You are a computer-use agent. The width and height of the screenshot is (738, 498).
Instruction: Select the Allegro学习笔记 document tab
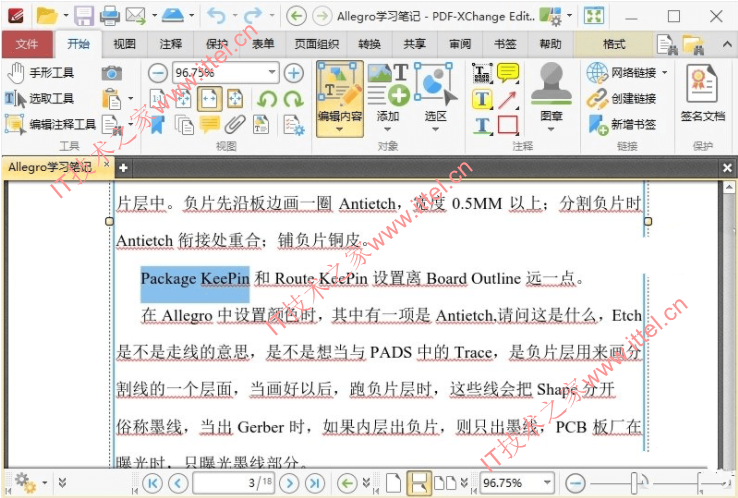pyautogui.click(x=57, y=167)
